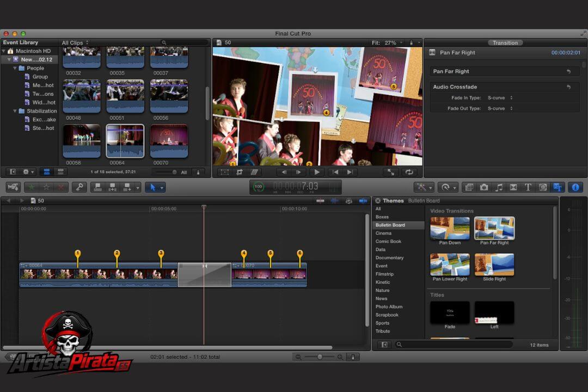The width and height of the screenshot is (588, 392).
Task: Select the Bulletin Board theme category
Action: tap(399, 225)
